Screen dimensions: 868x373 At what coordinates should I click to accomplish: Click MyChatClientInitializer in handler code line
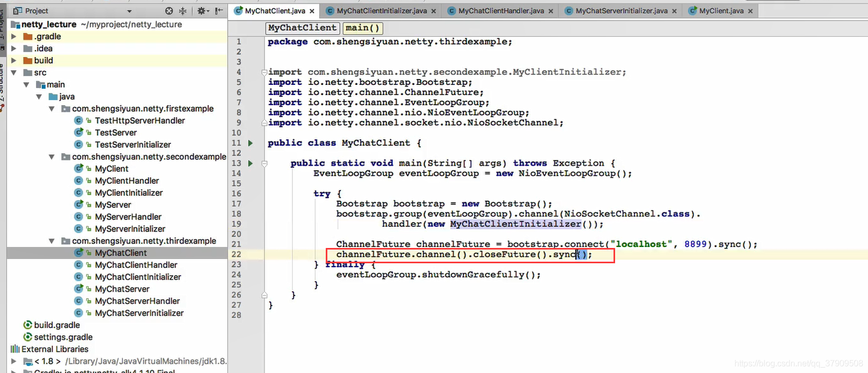pos(516,224)
